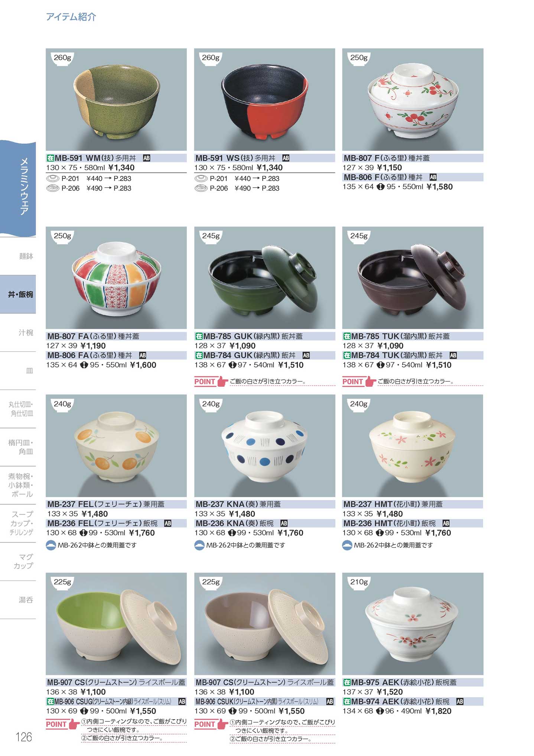534x756 pixels.
Task: Click the AB badge next to MB-591 WS
Action: (x=286, y=158)
